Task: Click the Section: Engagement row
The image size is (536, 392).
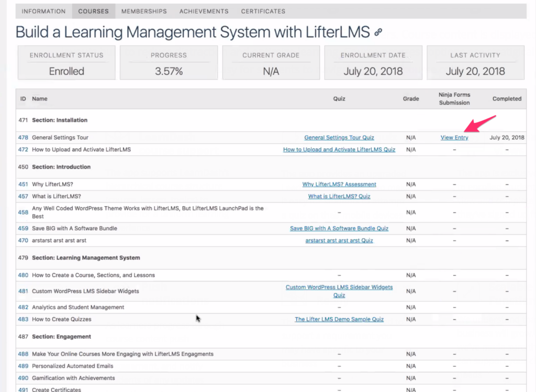Action: [271, 337]
